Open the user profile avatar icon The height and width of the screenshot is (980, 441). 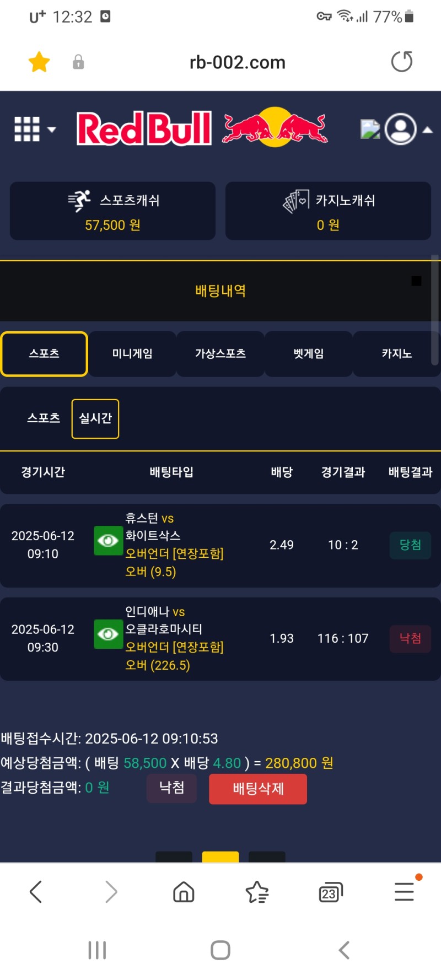coord(400,129)
